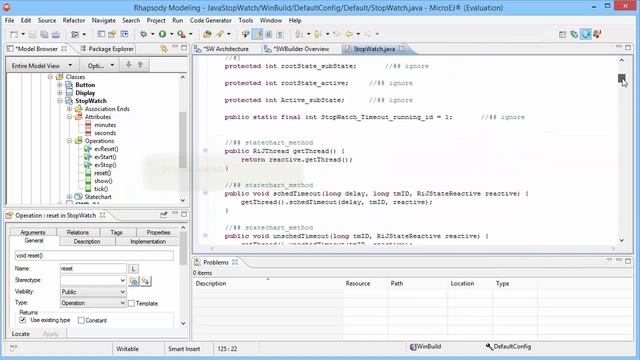The width and height of the screenshot is (640, 360).
Task: Click the Button class icon in tree
Action: click(69, 85)
